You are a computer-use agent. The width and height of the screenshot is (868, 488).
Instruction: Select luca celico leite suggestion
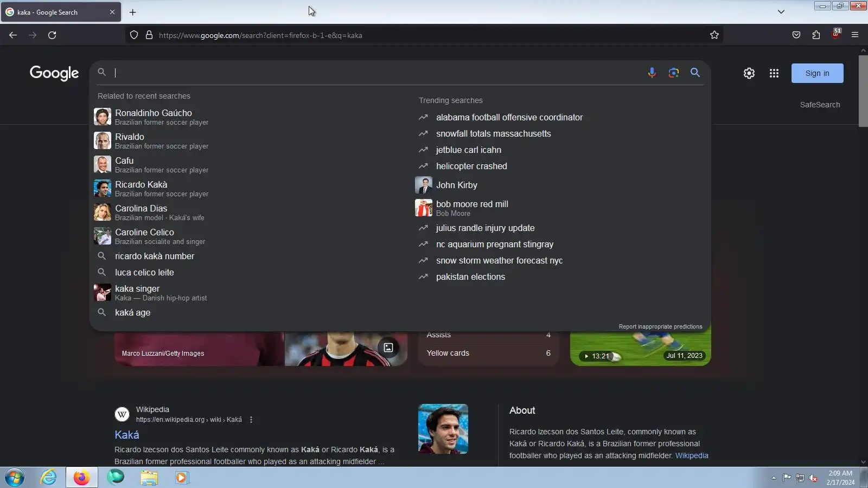(x=250, y=272)
